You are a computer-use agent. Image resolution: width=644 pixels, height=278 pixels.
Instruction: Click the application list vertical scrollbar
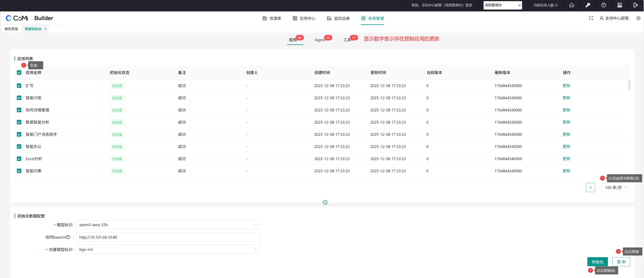coord(629,85)
